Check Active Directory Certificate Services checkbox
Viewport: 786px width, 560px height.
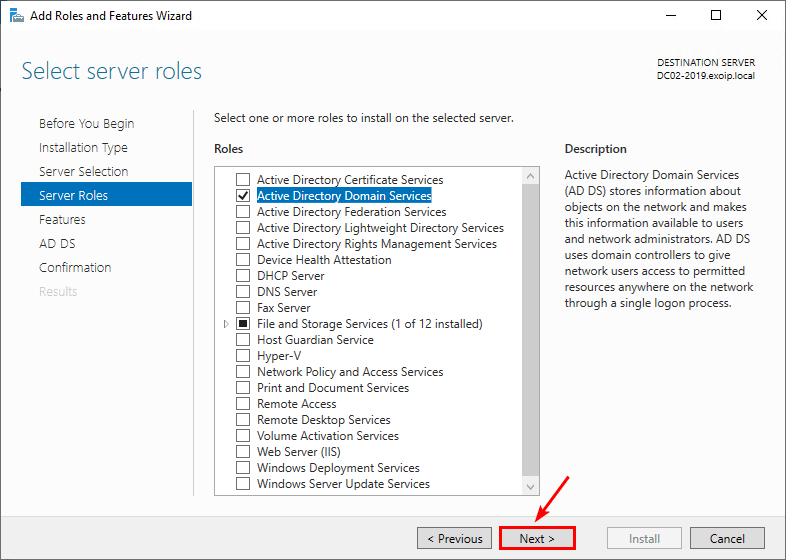pyautogui.click(x=243, y=179)
